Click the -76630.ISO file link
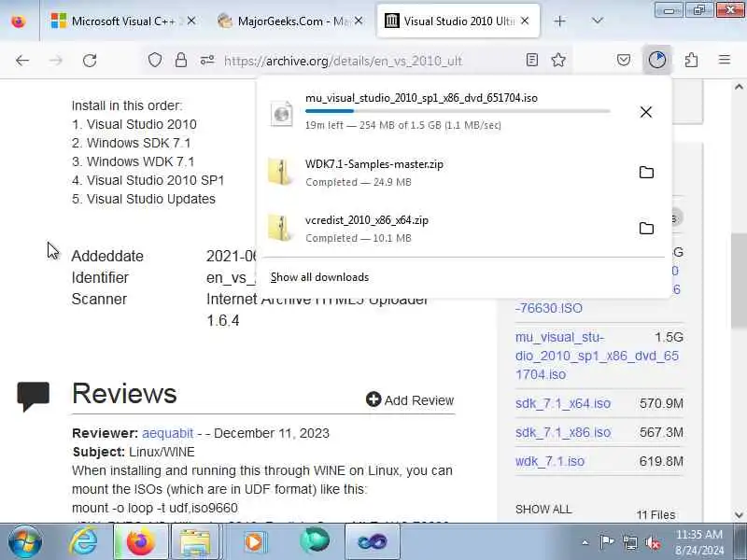Viewport: 747px width, 560px height. [548, 308]
